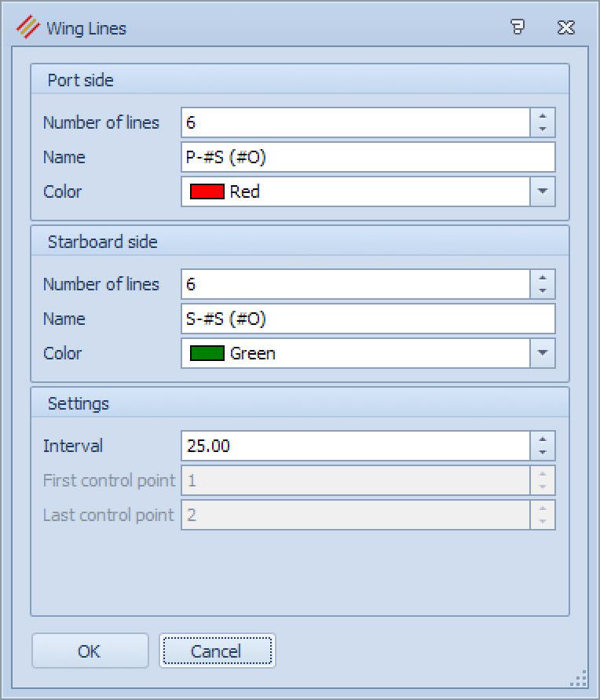Click the Port side Number of lines field
Screen dimensions: 600x700
click(355, 122)
